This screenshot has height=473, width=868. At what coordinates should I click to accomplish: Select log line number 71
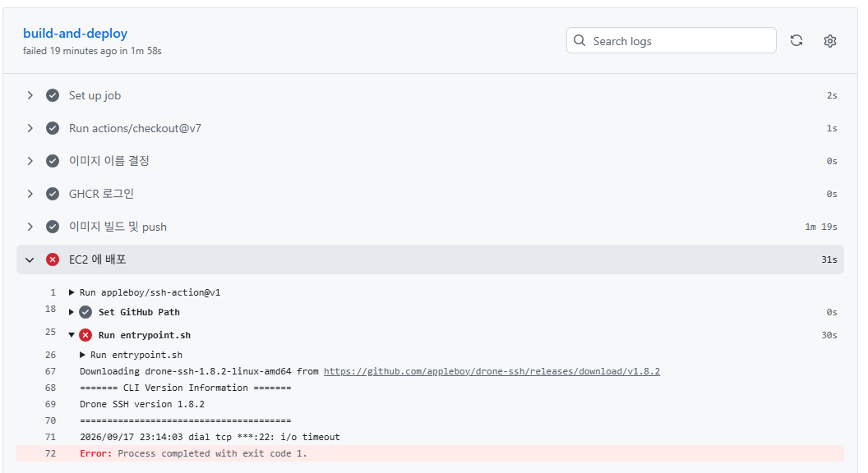[50, 437]
